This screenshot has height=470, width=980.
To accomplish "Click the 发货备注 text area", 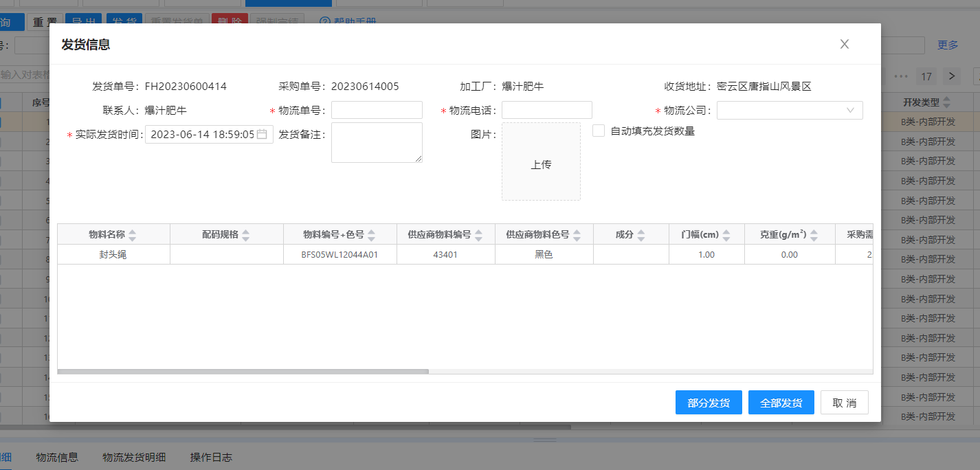I will (377, 142).
